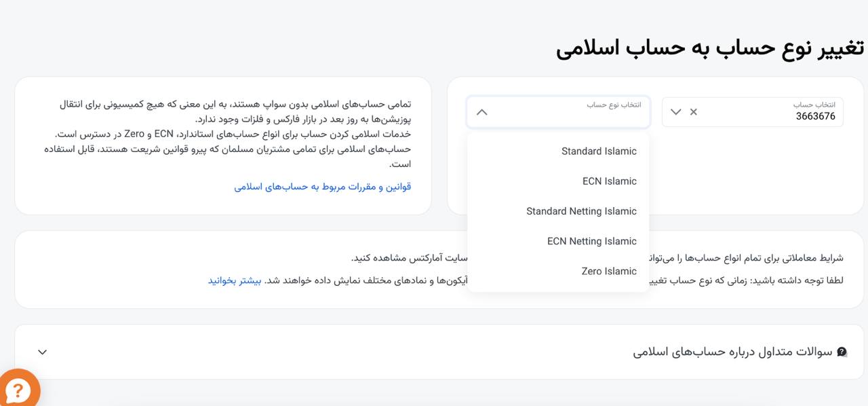Expand the Islamic accounts FAQ section chevron
This screenshot has width=868, height=406.
42,352
